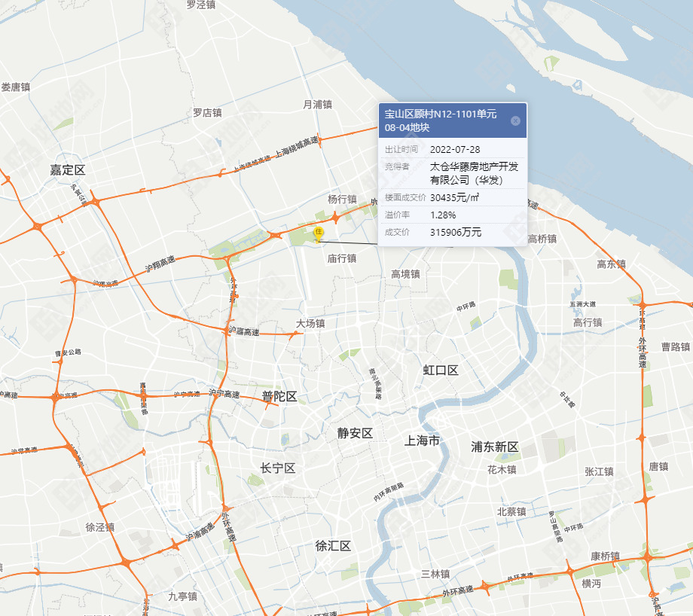The image size is (693, 616).
Task: Click the 沪嘉高速 expressway label
Action: 244,331
